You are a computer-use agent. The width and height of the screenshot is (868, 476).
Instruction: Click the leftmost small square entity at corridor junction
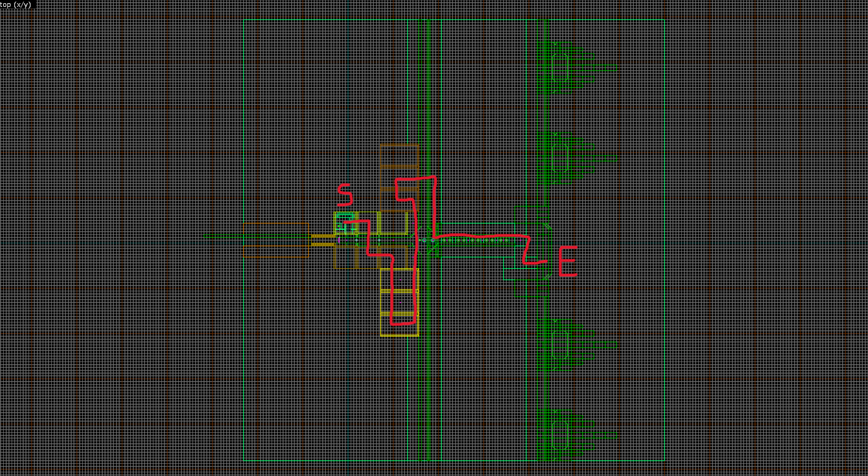click(424, 240)
